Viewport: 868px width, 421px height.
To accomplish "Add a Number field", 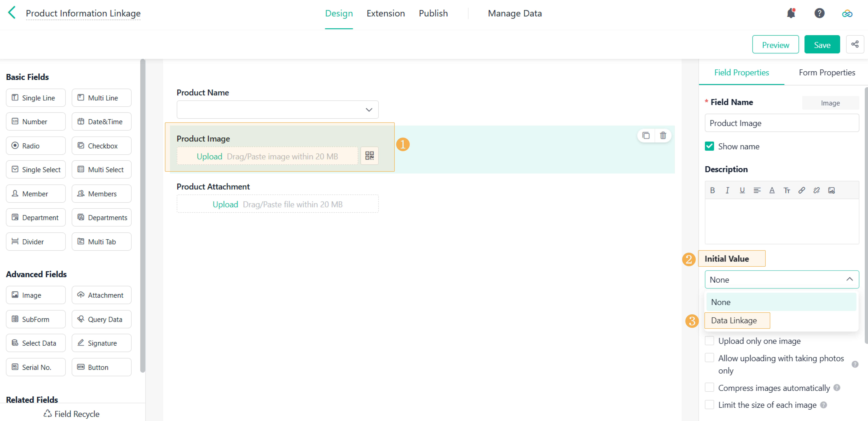I will 36,122.
